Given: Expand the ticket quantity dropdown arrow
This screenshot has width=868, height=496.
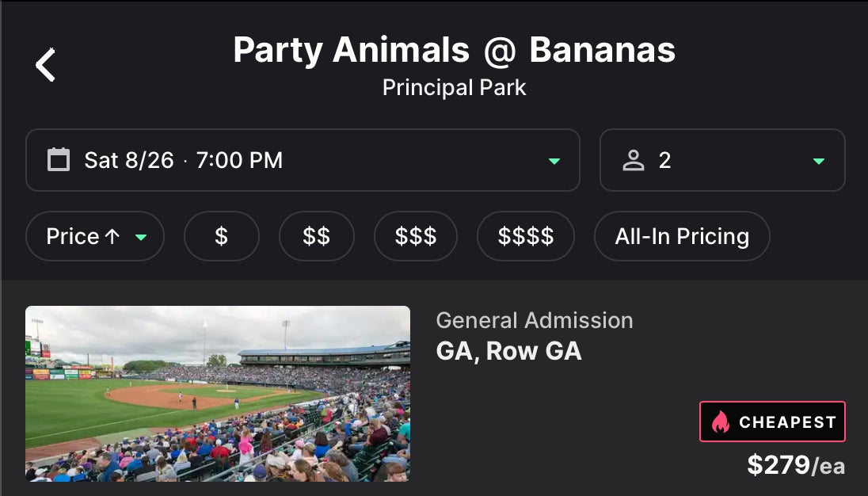Looking at the screenshot, I should point(819,161).
